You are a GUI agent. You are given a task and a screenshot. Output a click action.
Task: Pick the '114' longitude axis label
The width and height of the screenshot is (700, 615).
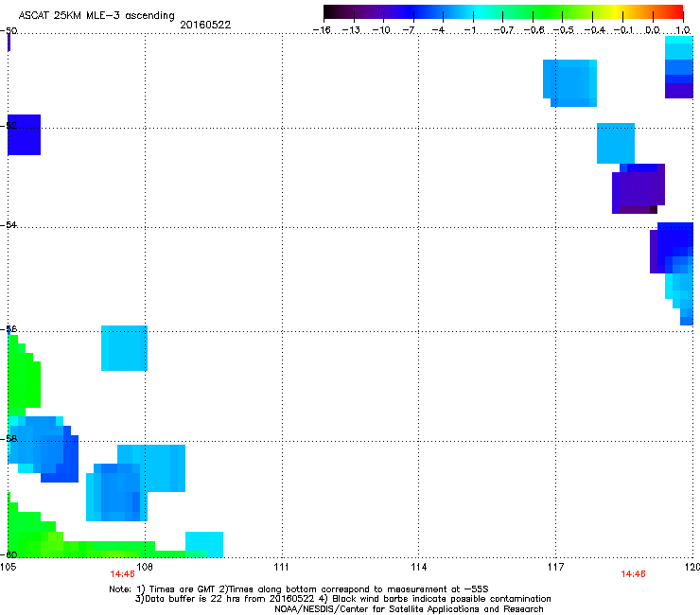click(x=419, y=567)
